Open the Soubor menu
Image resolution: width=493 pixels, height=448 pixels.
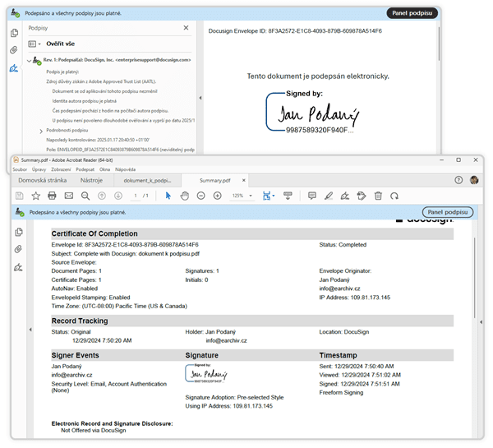[20, 169]
